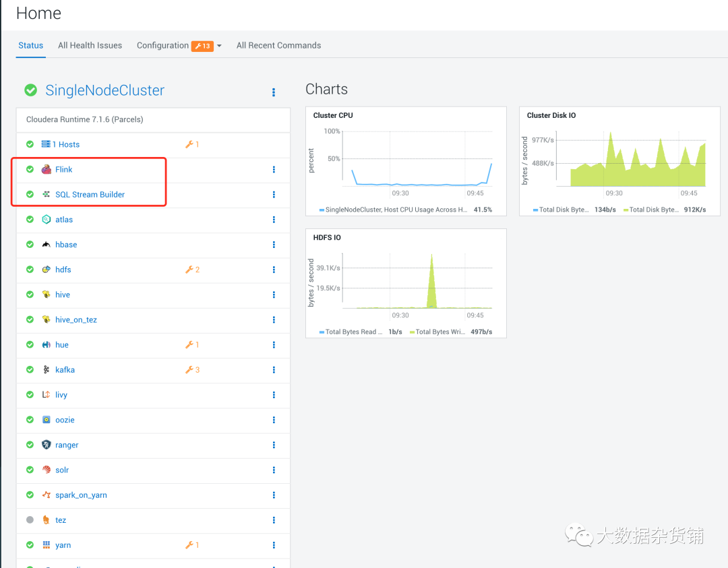Viewport: 728px width, 568px height.
Task: Open the ranger actions kebab menu
Action: [274, 445]
